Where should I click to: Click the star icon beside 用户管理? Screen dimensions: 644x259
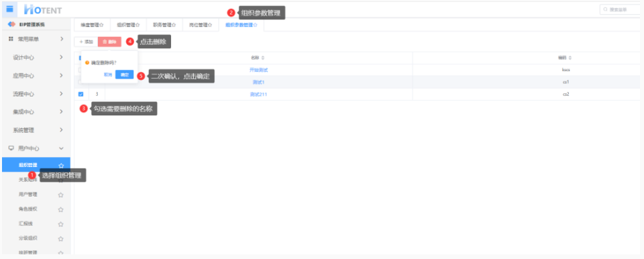pyautogui.click(x=61, y=195)
